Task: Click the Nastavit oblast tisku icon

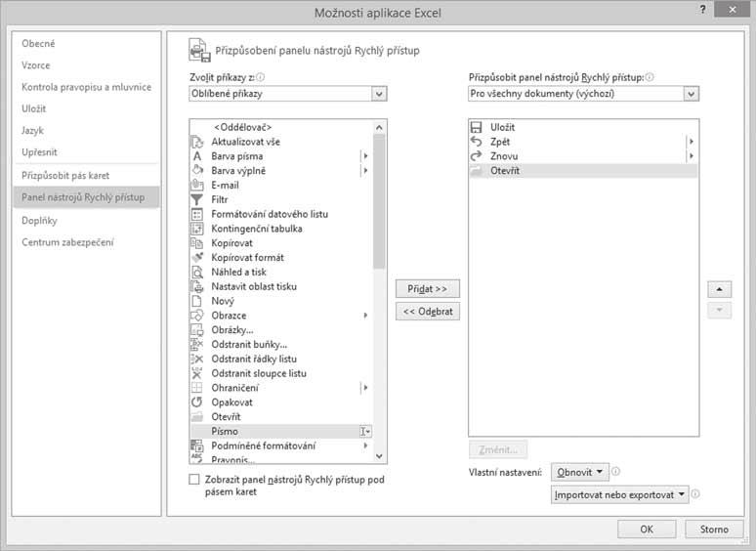Action: 197,286
